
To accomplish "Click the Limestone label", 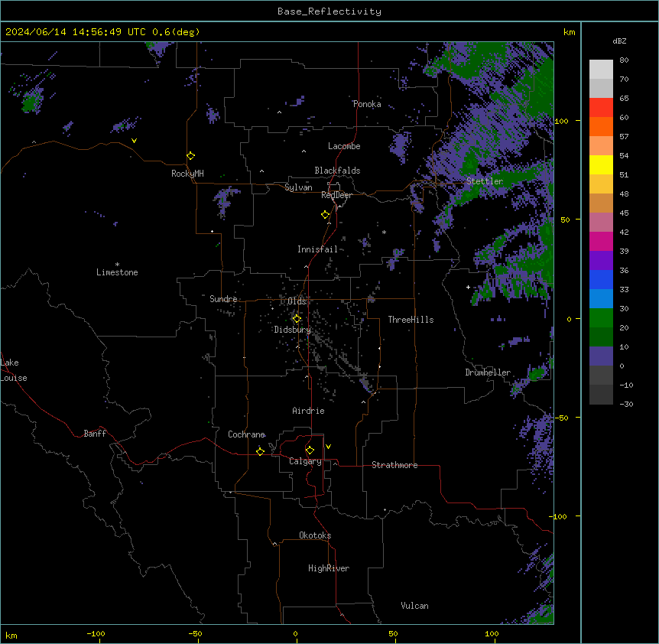I will [x=117, y=272].
